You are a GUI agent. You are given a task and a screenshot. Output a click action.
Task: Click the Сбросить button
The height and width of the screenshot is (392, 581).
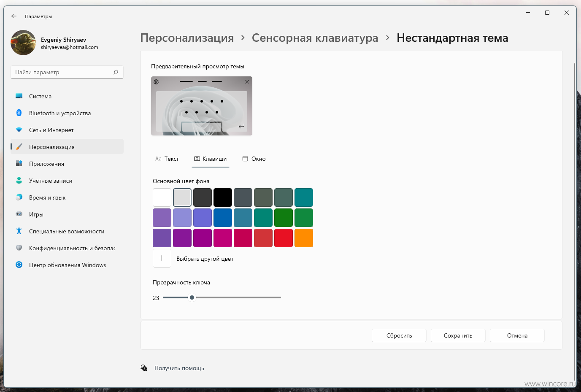[399, 335]
